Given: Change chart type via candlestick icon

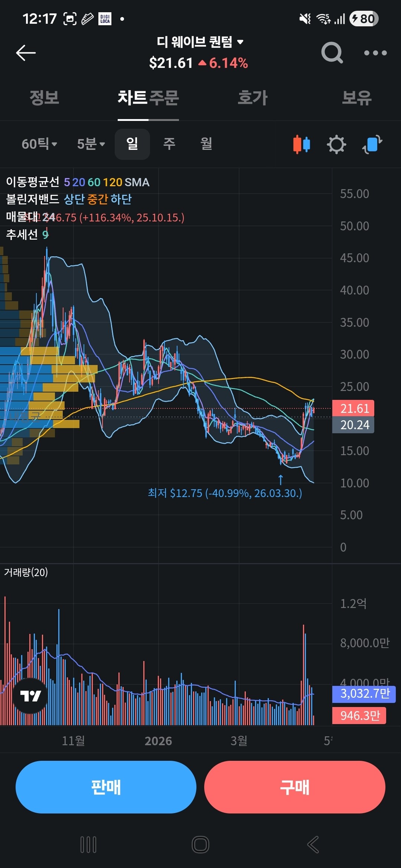Looking at the screenshot, I should [x=301, y=144].
